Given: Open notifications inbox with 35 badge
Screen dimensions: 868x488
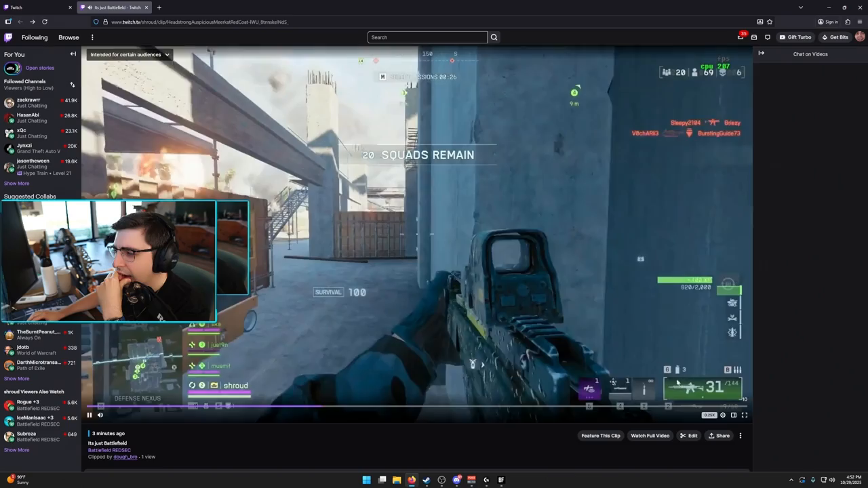Looking at the screenshot, I should [741, 37].
